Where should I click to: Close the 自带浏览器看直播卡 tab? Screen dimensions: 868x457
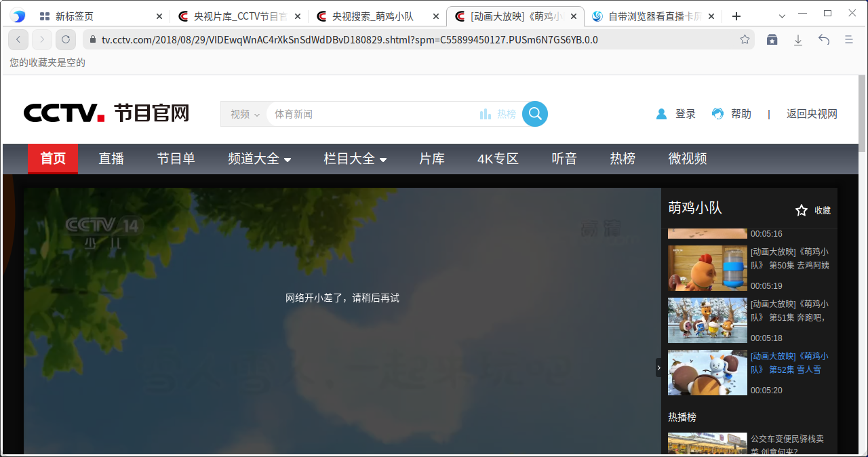click(712, 16)
